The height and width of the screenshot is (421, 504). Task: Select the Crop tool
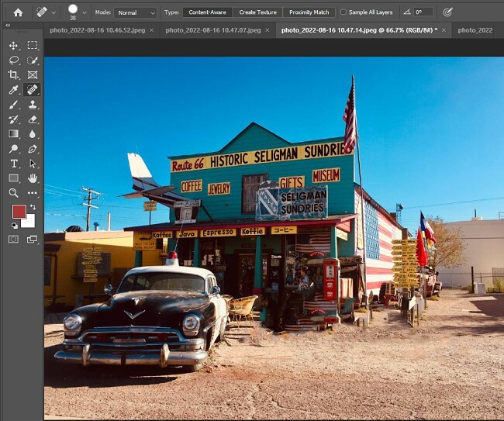click(13, 74)
